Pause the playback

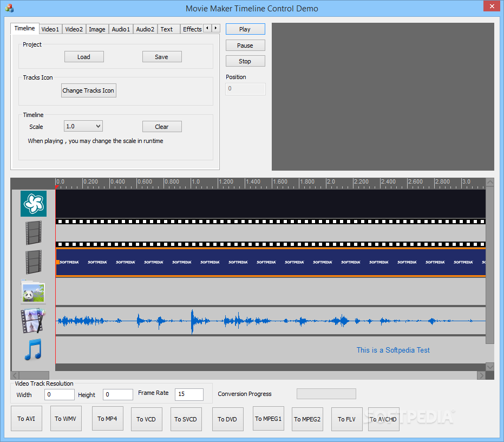click(x=245, y=45)
